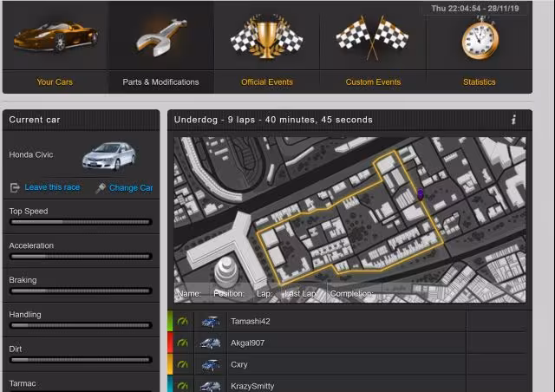555x392 pixels.
Task: Click speedometer icon in Tamashi42 row
Action: [x=183, y=322]
